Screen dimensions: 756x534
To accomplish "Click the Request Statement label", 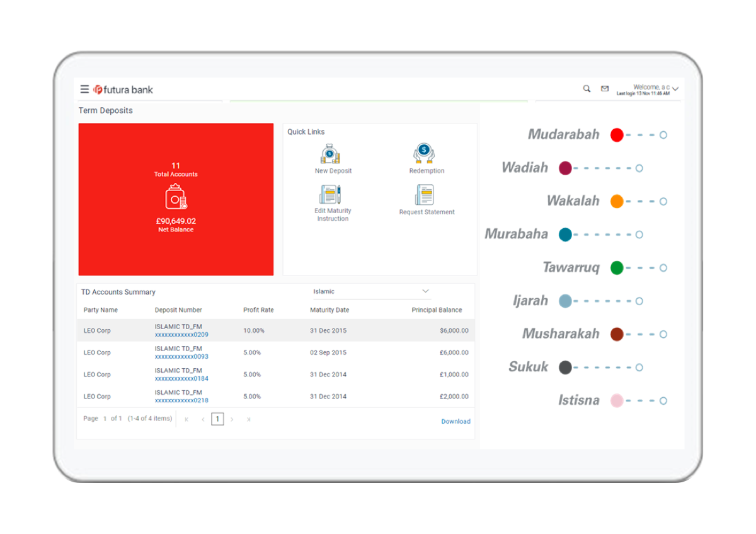I will pyautogui.click(x=427, y=212).
